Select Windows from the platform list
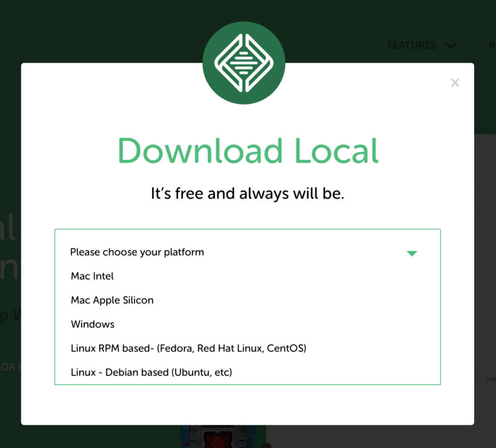The image size is (496, 448). point(247,324)
